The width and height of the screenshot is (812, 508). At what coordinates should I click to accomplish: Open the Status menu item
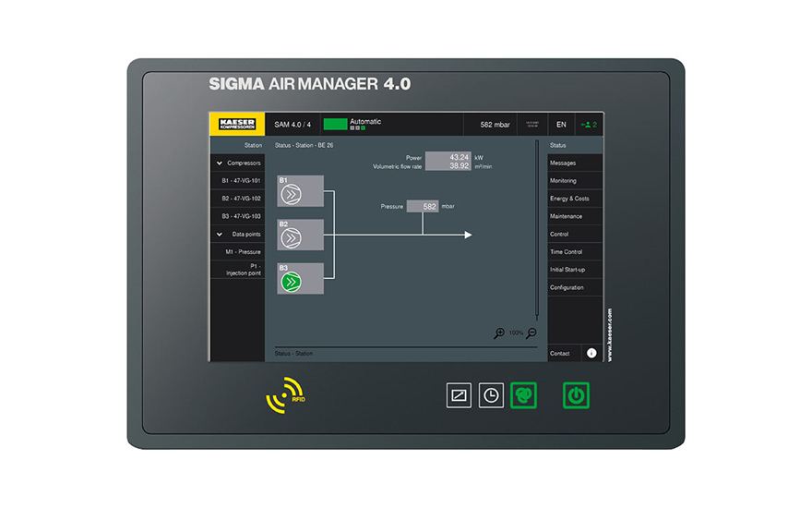(x=575, y=145)
